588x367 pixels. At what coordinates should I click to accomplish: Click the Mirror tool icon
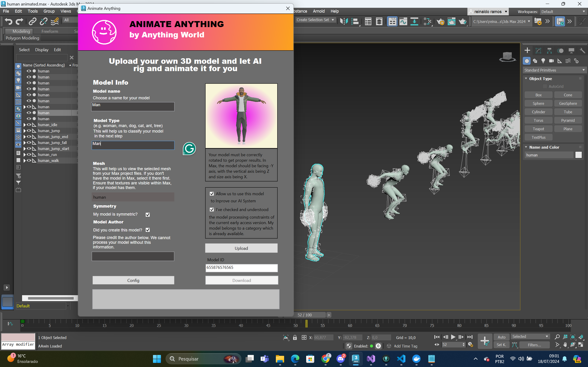pyautogui.click(x=344, y=22)
